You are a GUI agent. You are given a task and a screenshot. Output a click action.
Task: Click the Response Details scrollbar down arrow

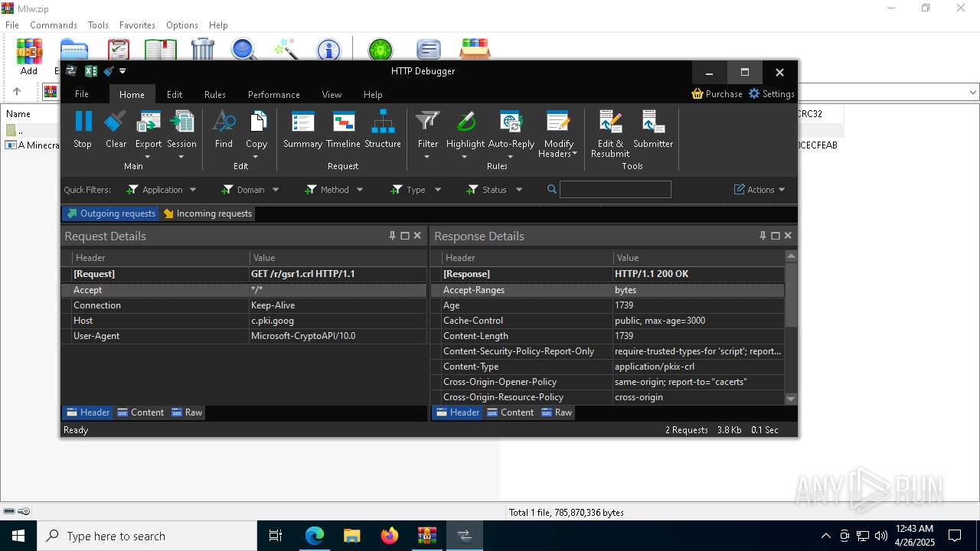pyautogui.click(x=791, y=399)
